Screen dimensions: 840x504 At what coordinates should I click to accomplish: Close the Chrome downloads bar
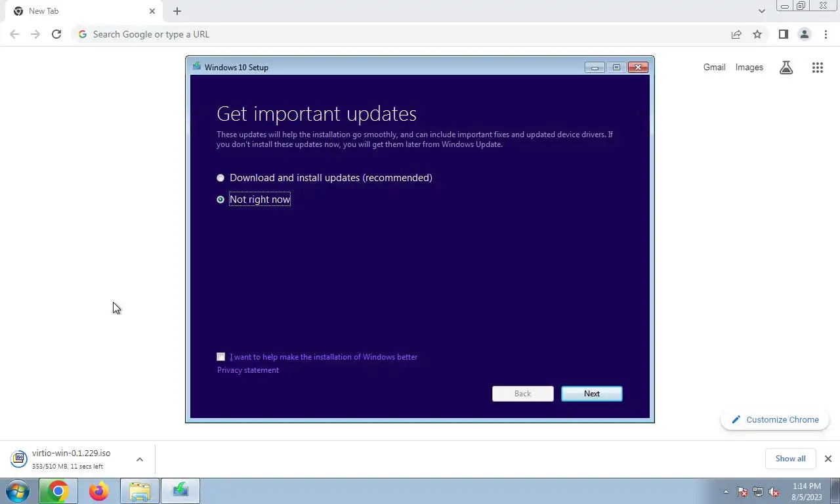(x=828, y=459)
